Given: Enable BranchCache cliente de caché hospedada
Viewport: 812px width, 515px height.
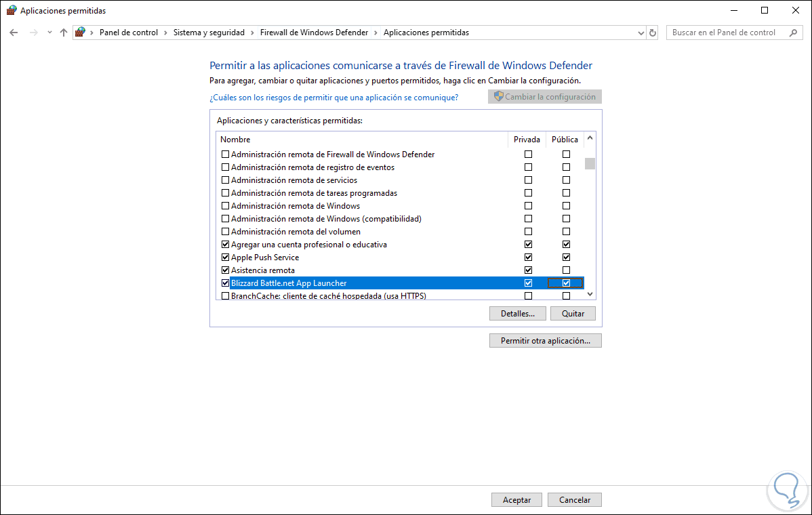Looking at the screenshot, I should 225,295.
